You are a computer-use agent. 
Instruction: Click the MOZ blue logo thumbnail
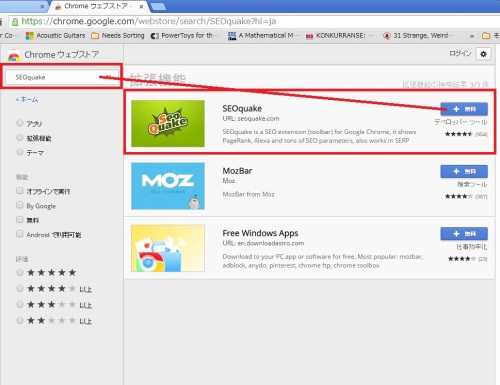tap(168, 186)
